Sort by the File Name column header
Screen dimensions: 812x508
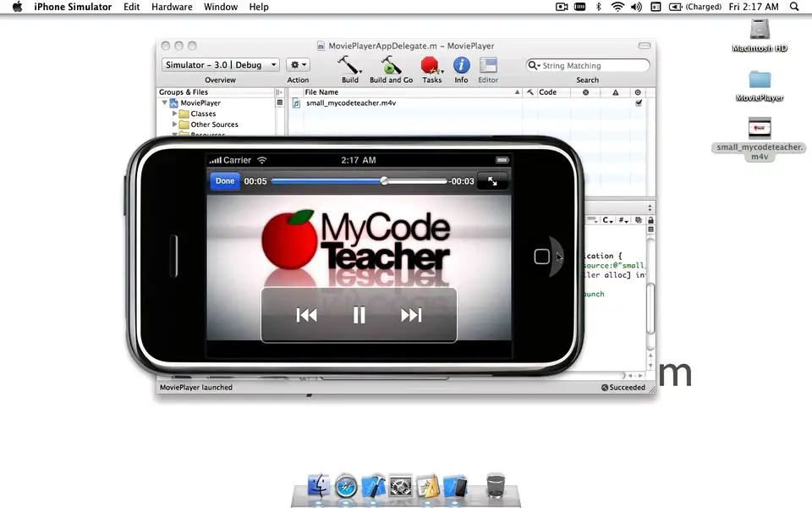pyautogui.click(x=405, y=92)
